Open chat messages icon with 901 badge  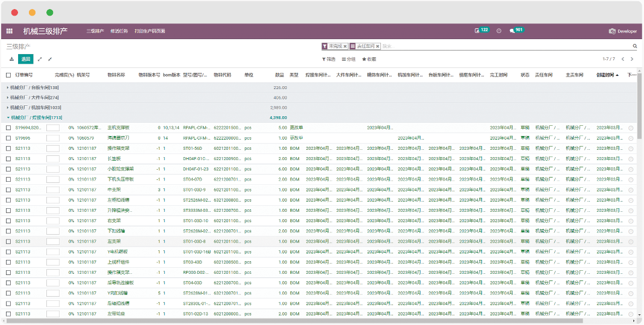[512, 31]
